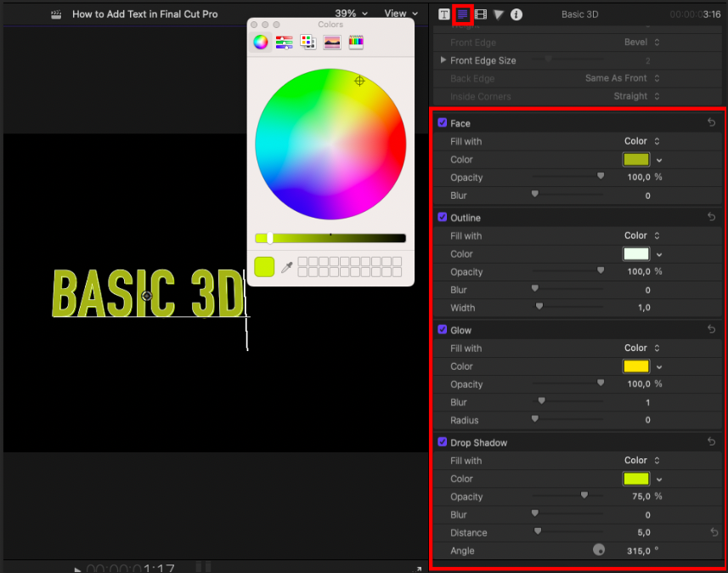The image size is (728, 573).
Task: Open the Info inspector icon
Action: point(516,14)
